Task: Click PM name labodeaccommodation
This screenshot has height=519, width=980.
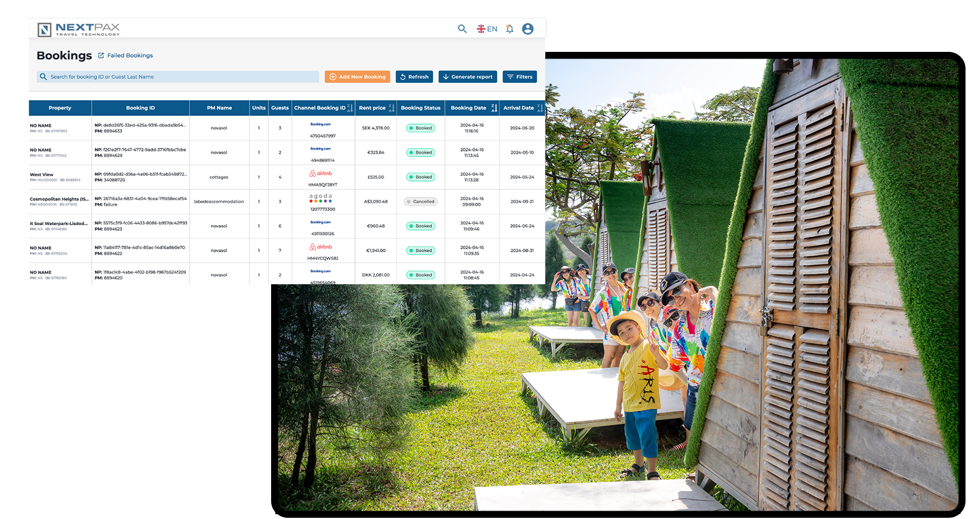Action: point(219,202)
